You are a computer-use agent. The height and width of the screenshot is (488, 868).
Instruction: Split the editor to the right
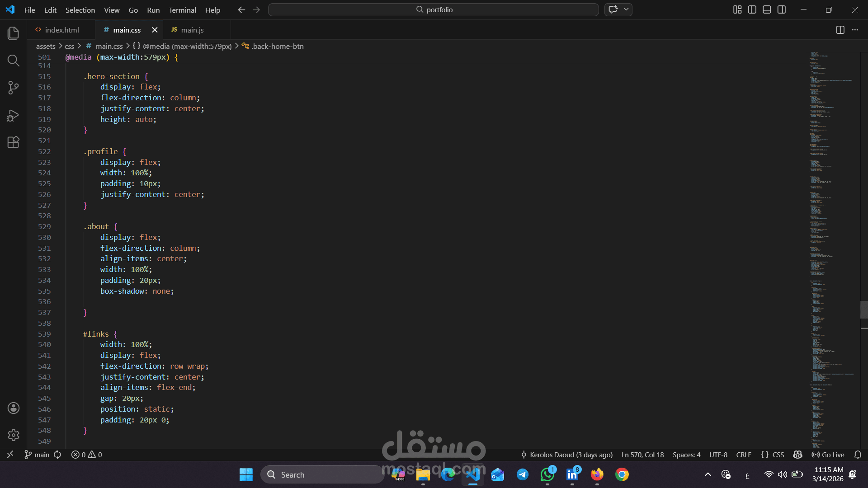[840, 30]
